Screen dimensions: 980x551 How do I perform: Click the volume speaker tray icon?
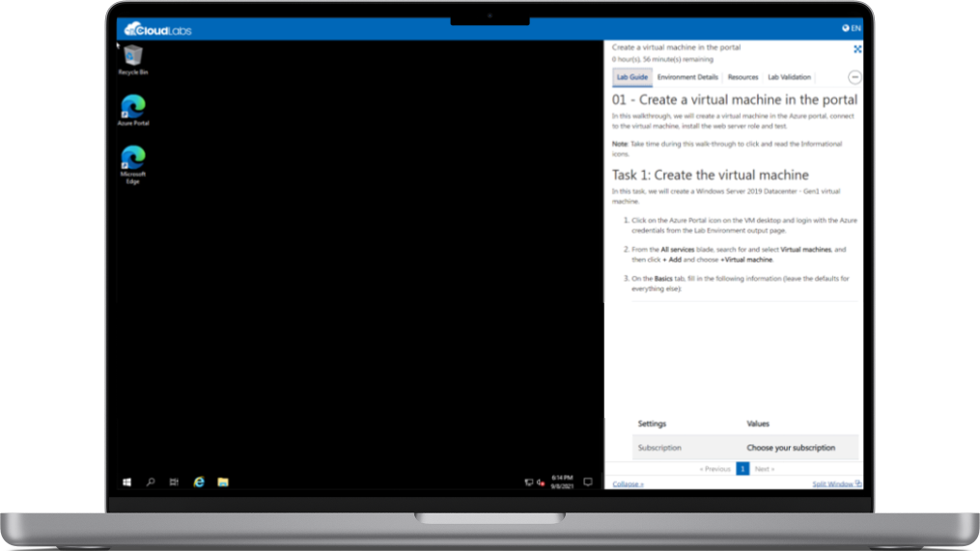click(x=540, y=482)
